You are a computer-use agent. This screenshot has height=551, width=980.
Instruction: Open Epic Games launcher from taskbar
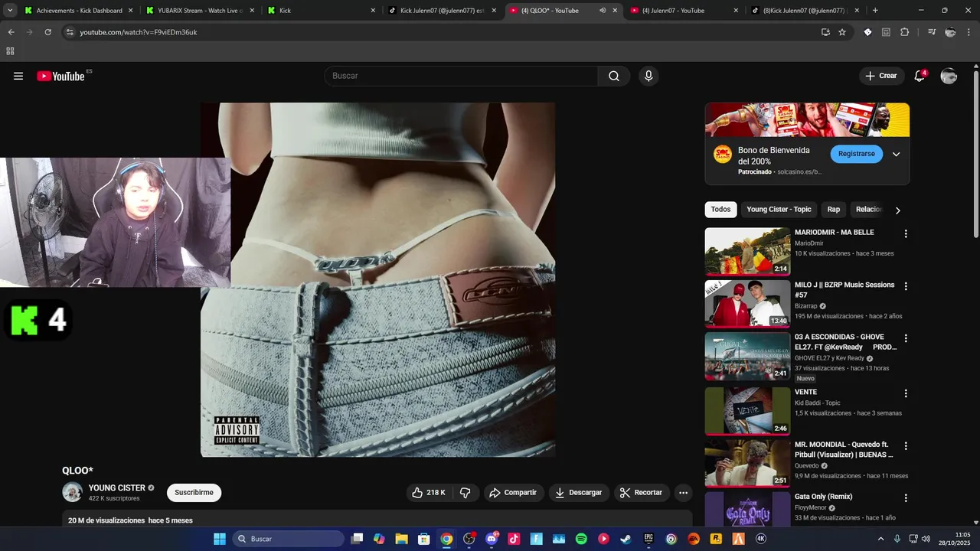point(648,539)
